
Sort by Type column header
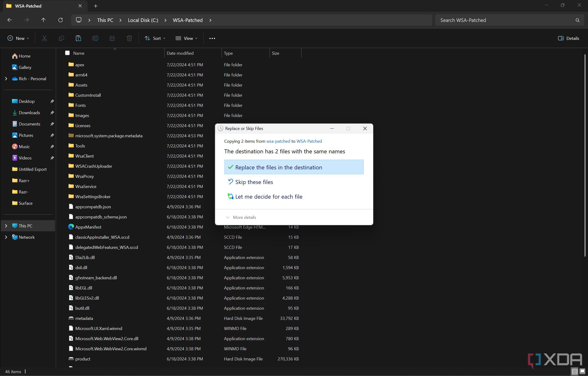tap(228, 53)
